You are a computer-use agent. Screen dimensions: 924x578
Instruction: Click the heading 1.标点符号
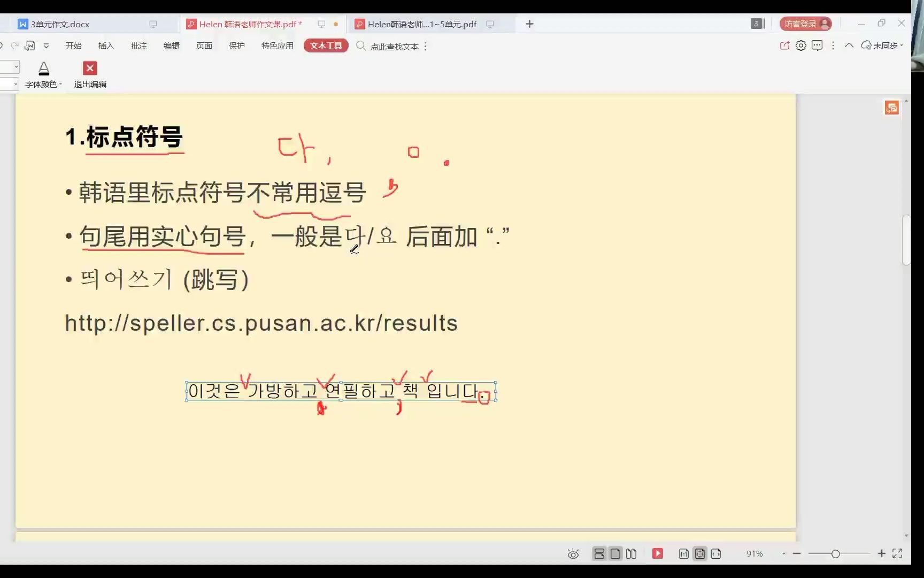click(124, 137)
